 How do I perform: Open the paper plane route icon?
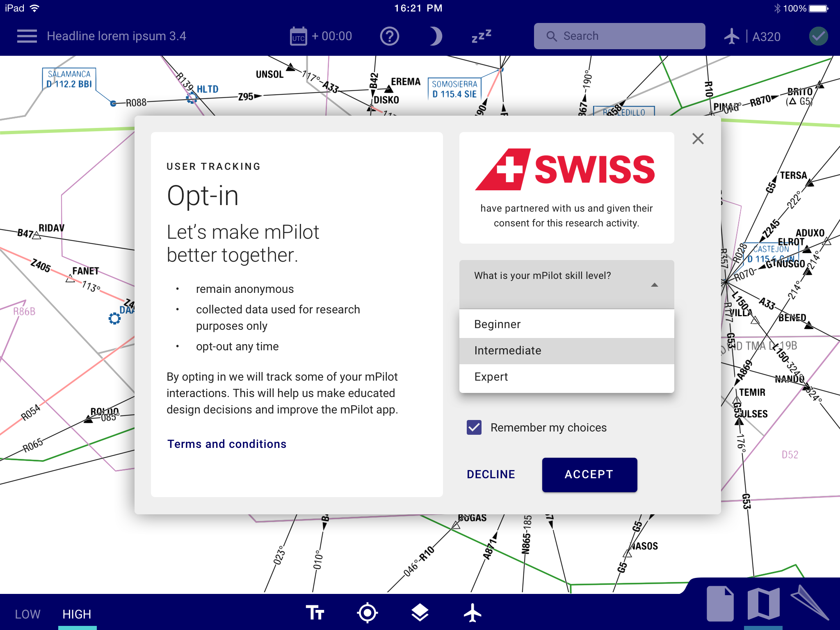click(809, 602)
